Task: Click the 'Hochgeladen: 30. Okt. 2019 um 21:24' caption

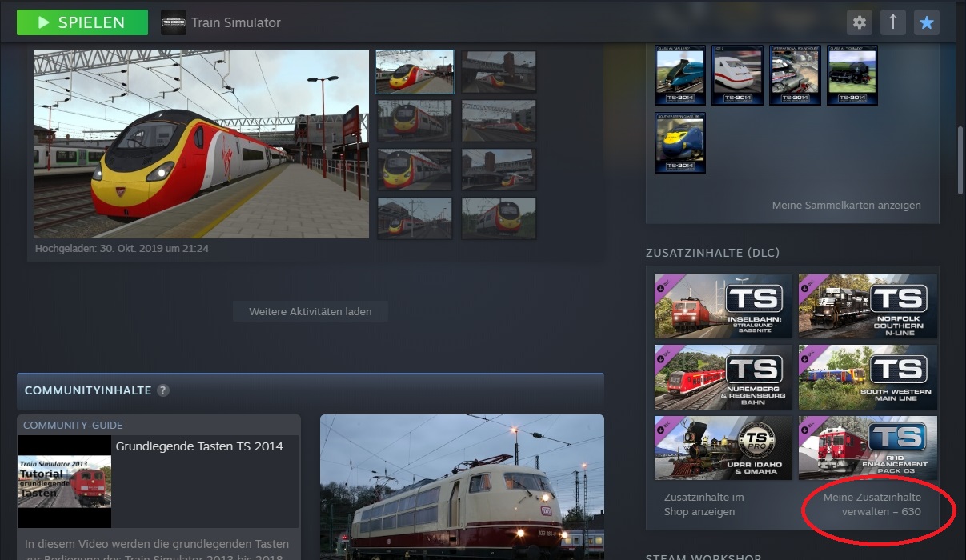Action: 122,249
